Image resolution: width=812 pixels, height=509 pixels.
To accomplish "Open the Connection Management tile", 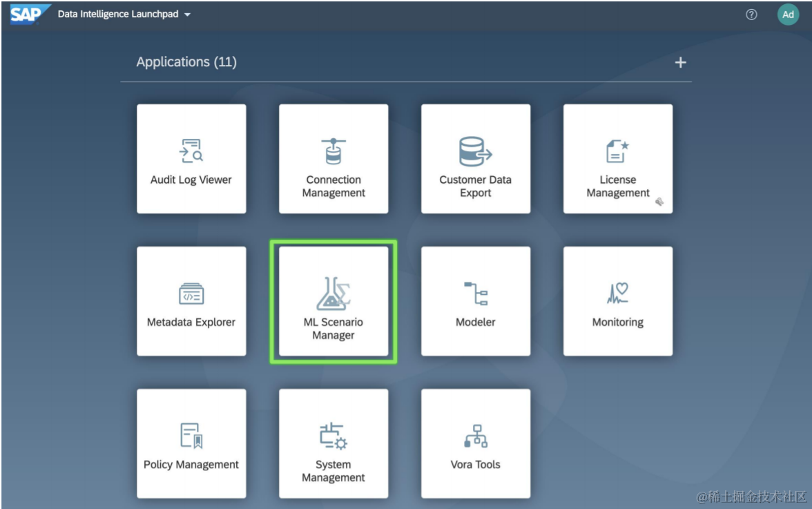I will [333, 159].
